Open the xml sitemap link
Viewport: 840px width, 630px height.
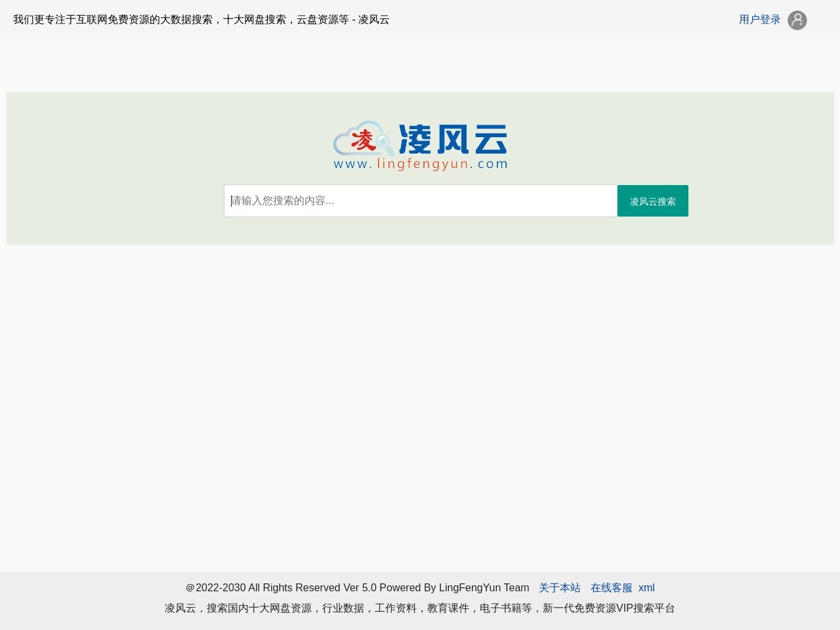[646, 588]
